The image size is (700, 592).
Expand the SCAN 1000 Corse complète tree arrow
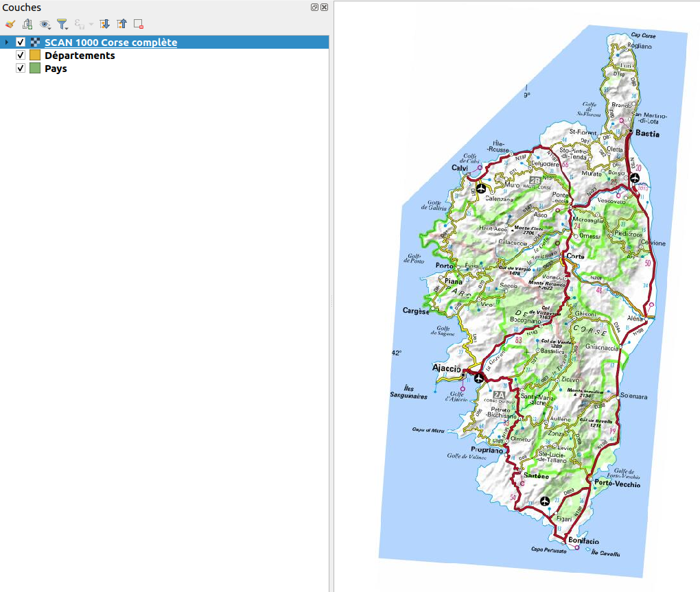[x=7, y=43]
